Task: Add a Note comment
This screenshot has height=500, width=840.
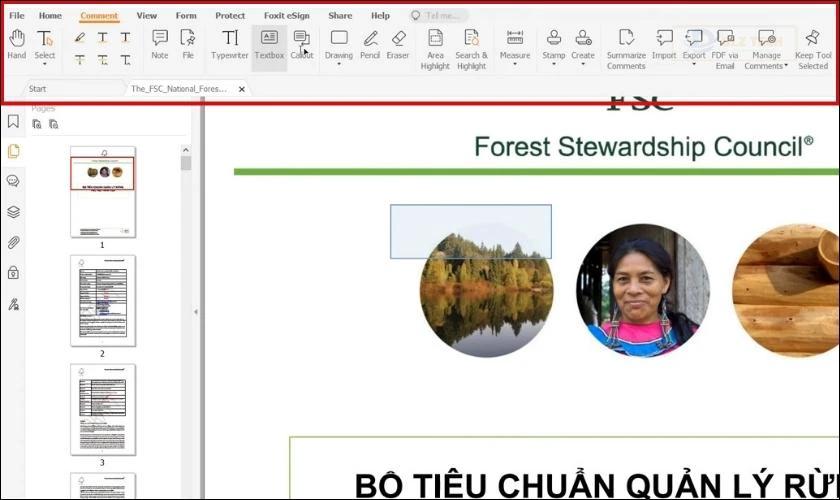Action: pyautogui.click(x=160, y=44)
